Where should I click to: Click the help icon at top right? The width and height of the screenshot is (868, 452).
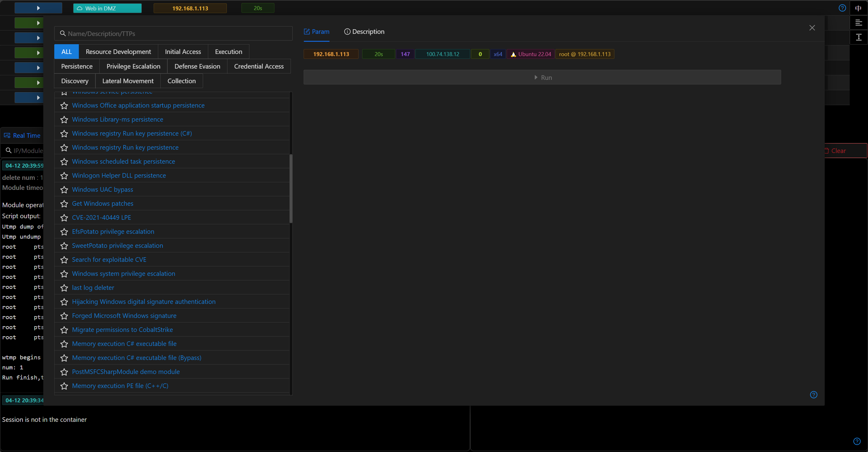[842, 8]
